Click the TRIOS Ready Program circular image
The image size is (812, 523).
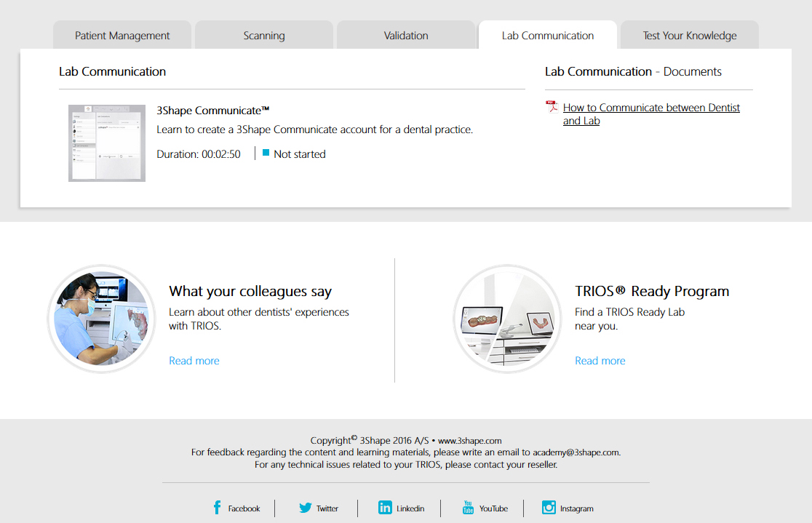tap(508, 319)
